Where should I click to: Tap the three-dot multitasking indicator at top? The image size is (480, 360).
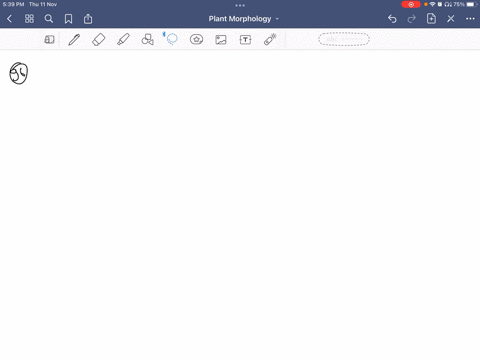(240, 5)
